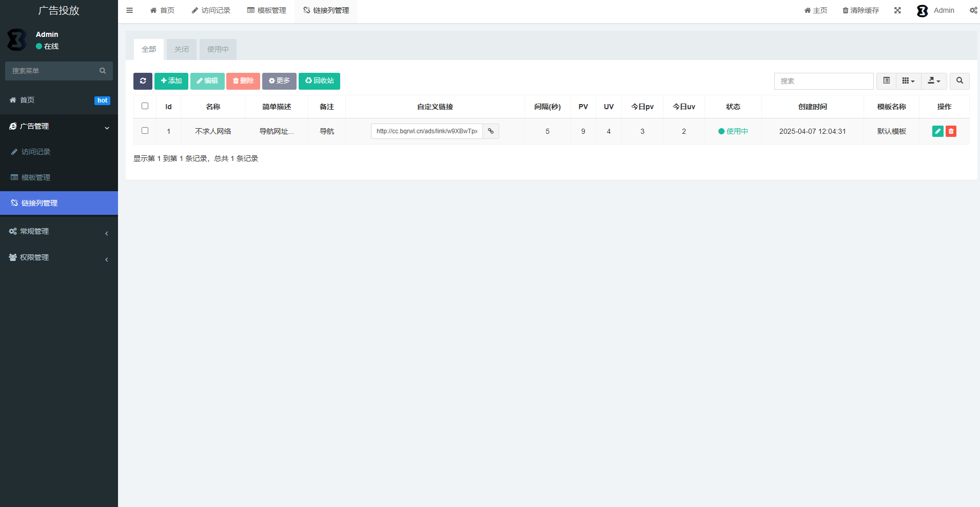Open the export data dropdown

(x=934, y=81)
